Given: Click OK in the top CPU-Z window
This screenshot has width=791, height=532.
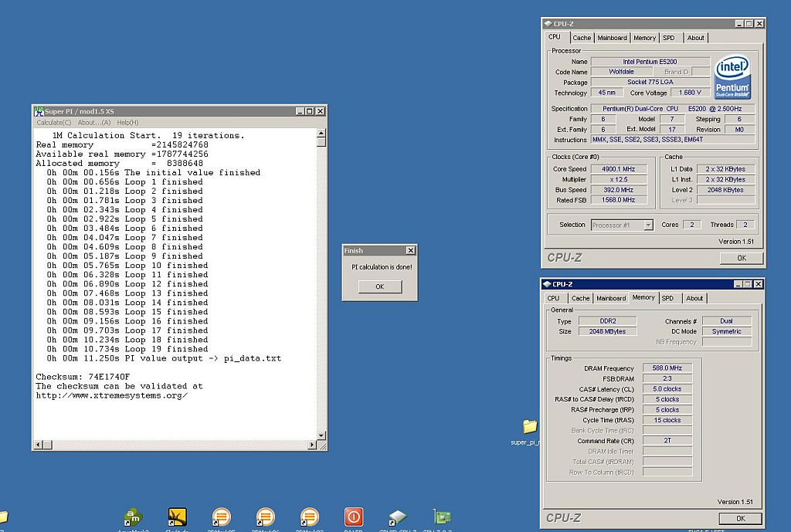Looking at the screenshot, I should [x=742, y=258].
